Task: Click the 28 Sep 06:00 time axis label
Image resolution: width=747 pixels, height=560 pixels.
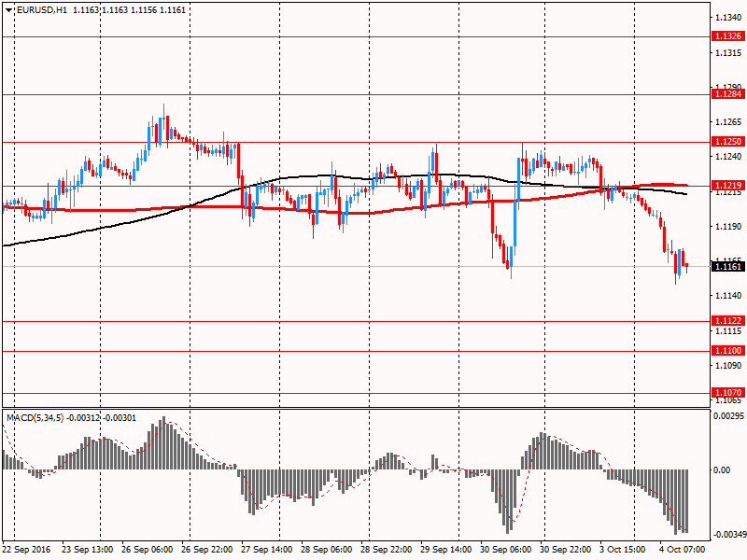Action: [326, 549]
